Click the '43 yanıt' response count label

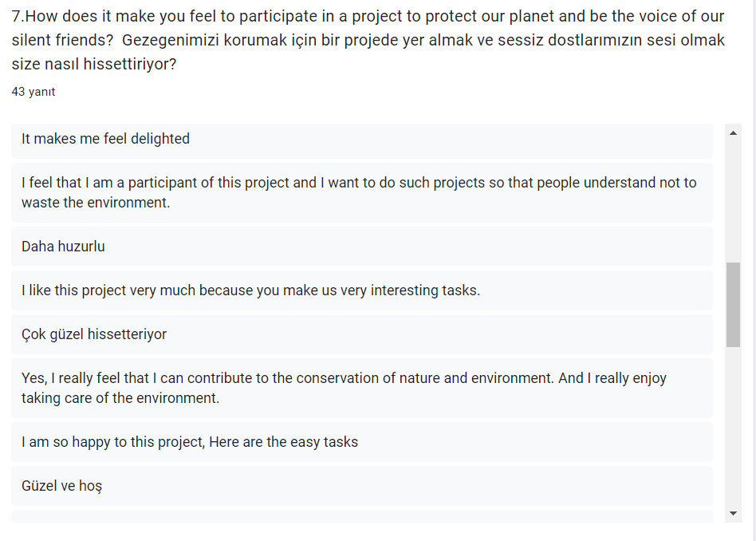point(33,92)
